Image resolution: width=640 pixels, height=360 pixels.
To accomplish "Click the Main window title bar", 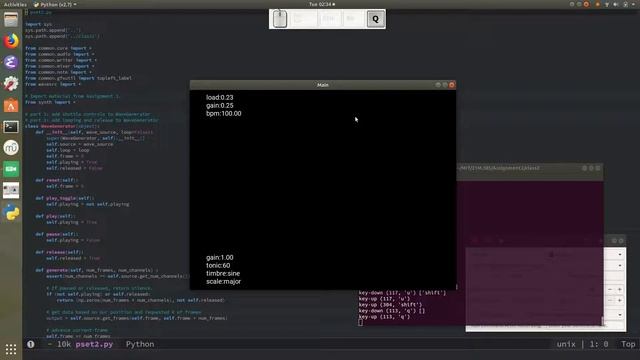I will pyautogui.click(x=322, y=85).
